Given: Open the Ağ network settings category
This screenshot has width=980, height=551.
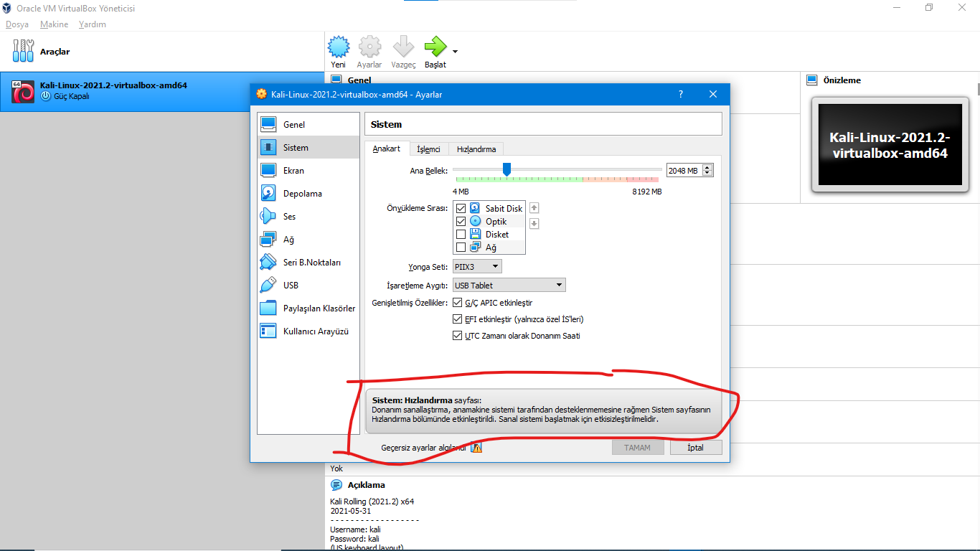Looking at the screenshot, I should tap(288, 240).
